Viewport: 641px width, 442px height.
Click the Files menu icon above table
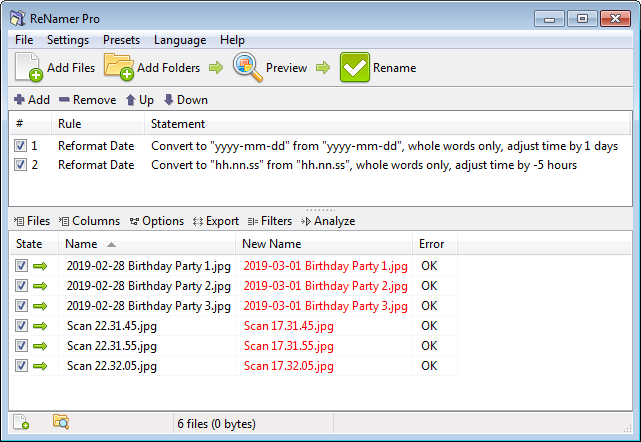(19, 221)
